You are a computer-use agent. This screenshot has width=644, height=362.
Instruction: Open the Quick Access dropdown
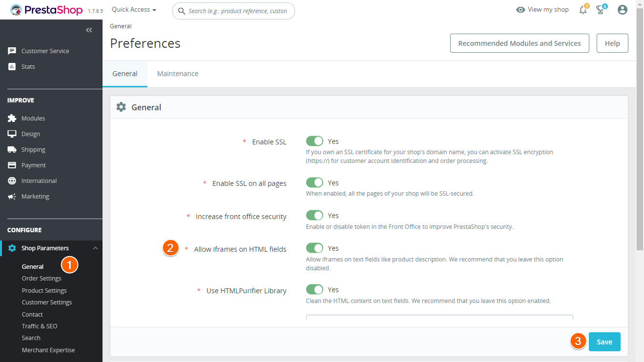pos(134,10)
